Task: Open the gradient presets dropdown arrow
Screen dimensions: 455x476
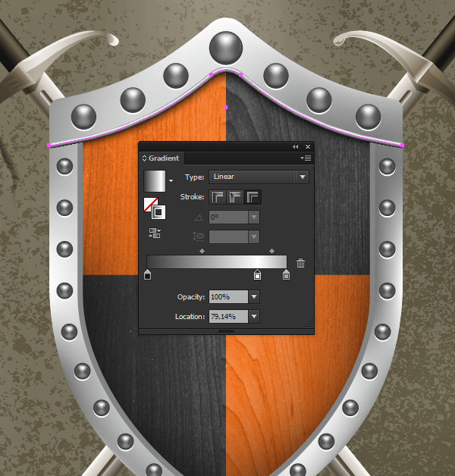Action: (x=171, y=180)
